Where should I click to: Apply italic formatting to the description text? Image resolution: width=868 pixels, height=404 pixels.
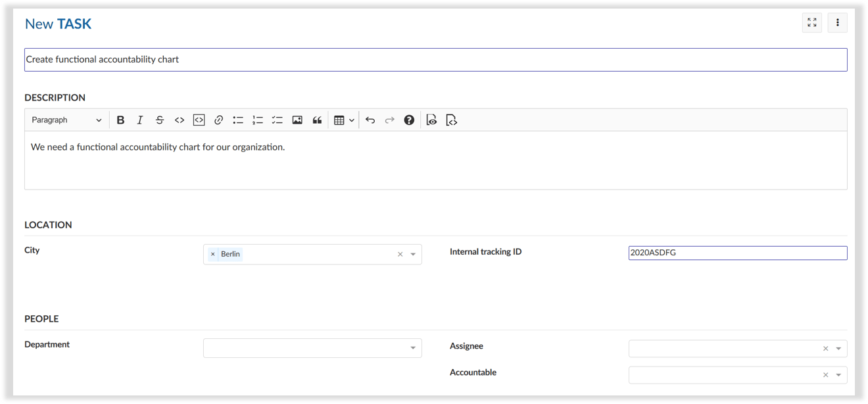tap(140, 119)
